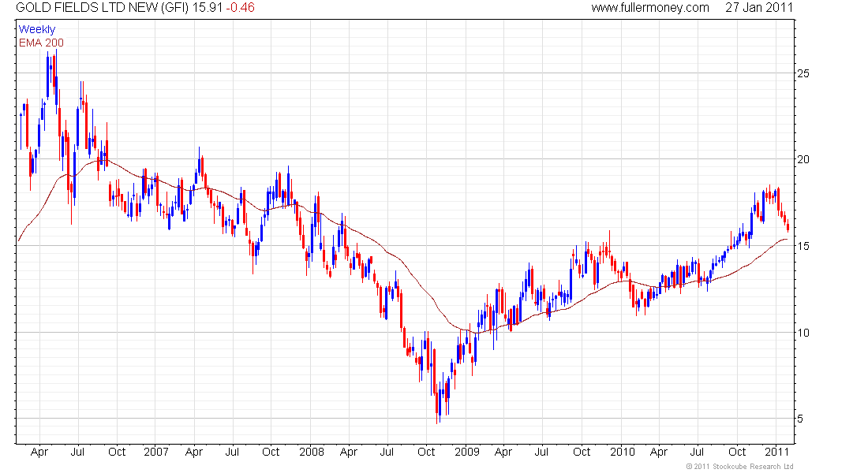Viewport: 868px width, 473px height.
Task: Click the 25 price level on the y-axis
Action: pos(804,73)
